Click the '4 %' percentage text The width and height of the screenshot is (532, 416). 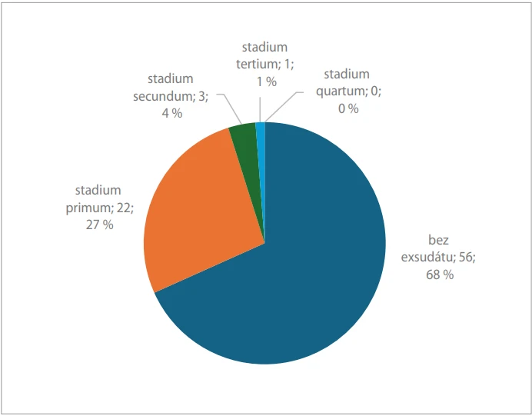(172, 113)
